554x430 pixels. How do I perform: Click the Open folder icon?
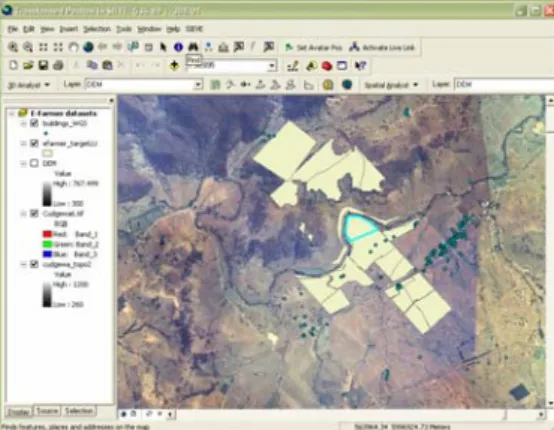coord(28,65)
